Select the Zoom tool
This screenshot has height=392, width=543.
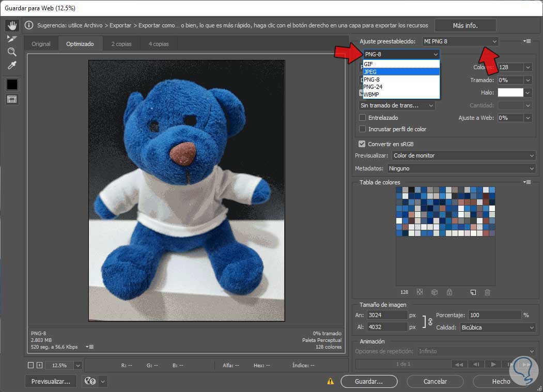click(x=12, y=52)
